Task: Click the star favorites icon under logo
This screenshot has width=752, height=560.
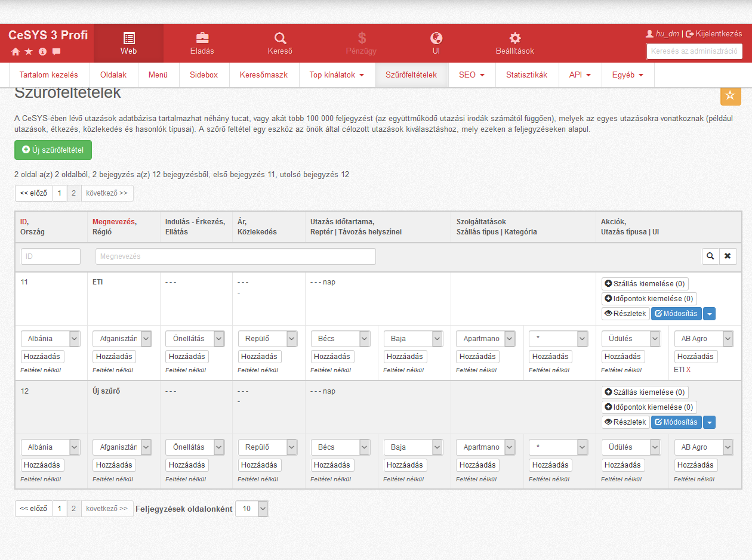Action: (x=29, y=52)
